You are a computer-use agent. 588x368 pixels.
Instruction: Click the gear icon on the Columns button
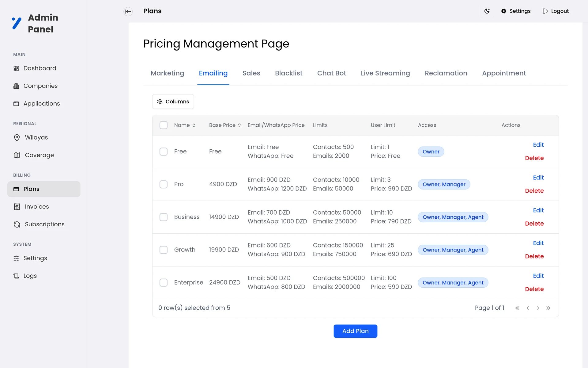160,102
